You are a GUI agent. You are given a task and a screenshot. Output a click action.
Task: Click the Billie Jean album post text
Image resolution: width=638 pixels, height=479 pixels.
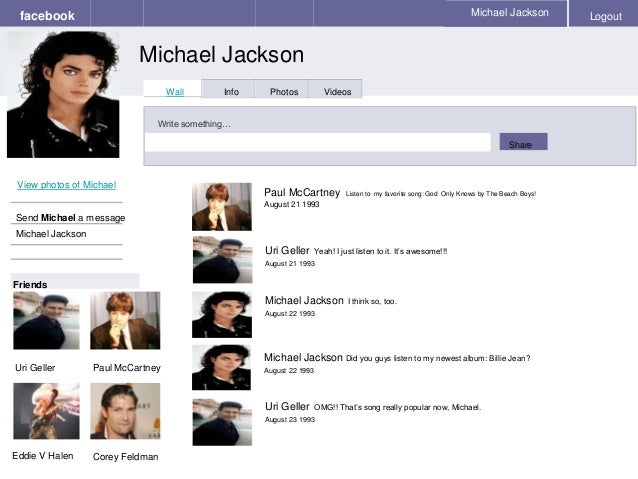[438, 358]
